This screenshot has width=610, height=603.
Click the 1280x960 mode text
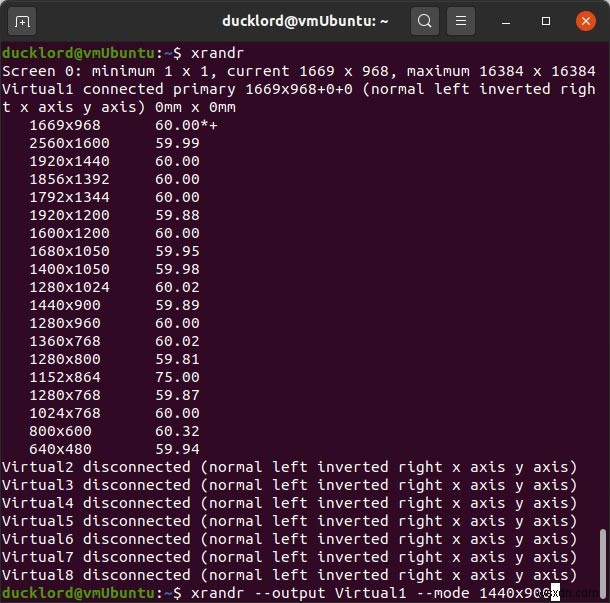tap(65, 323)
